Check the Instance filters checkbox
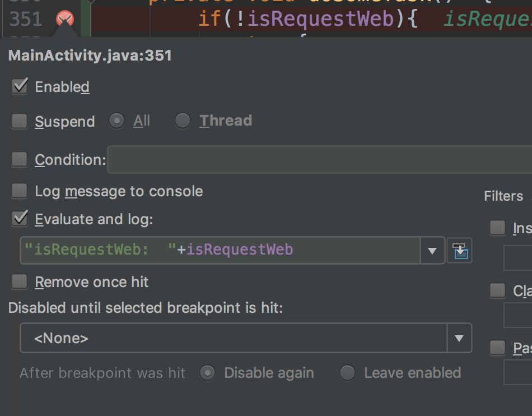This screenshot has height=416, width=532. point(497,228)
